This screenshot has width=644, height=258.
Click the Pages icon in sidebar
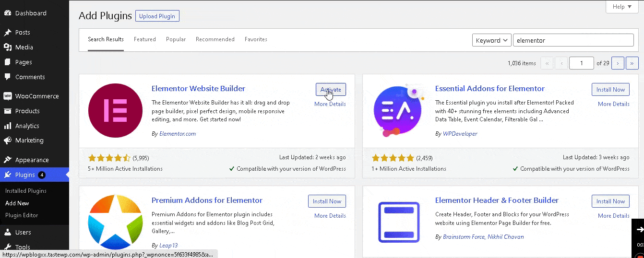[x=8, y=62]
